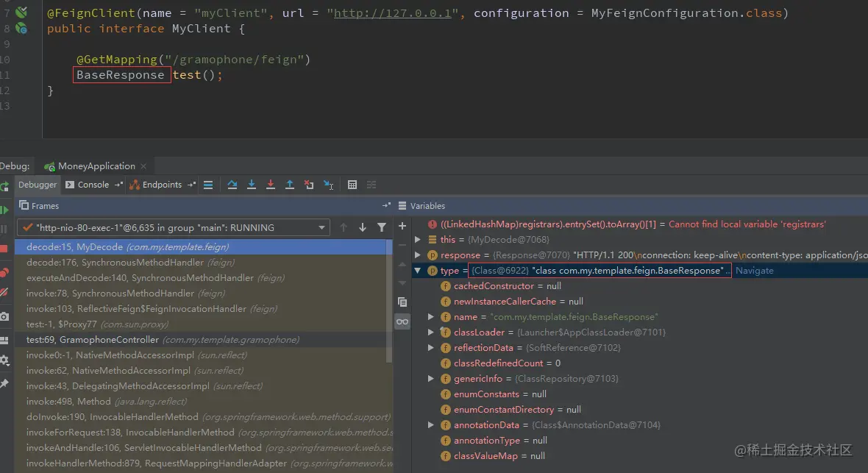The image size is (868, 473).
Task: Expand the 'name' field node
Action: 430,317
